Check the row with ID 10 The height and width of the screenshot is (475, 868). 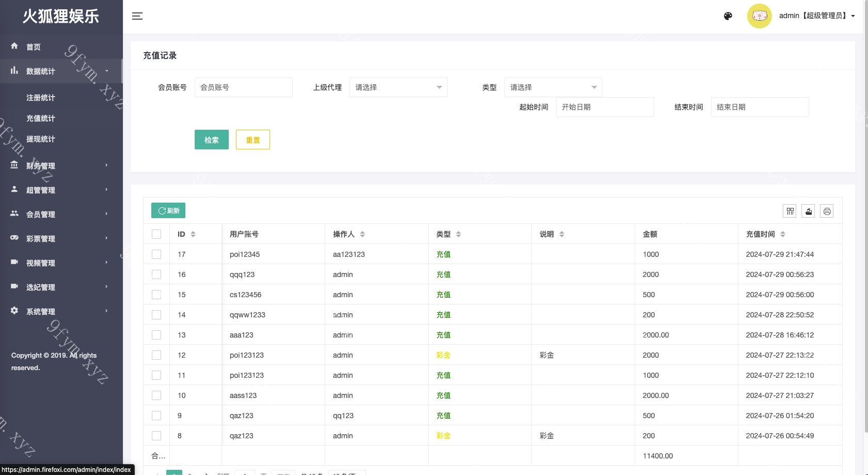[x=156, y=395]
